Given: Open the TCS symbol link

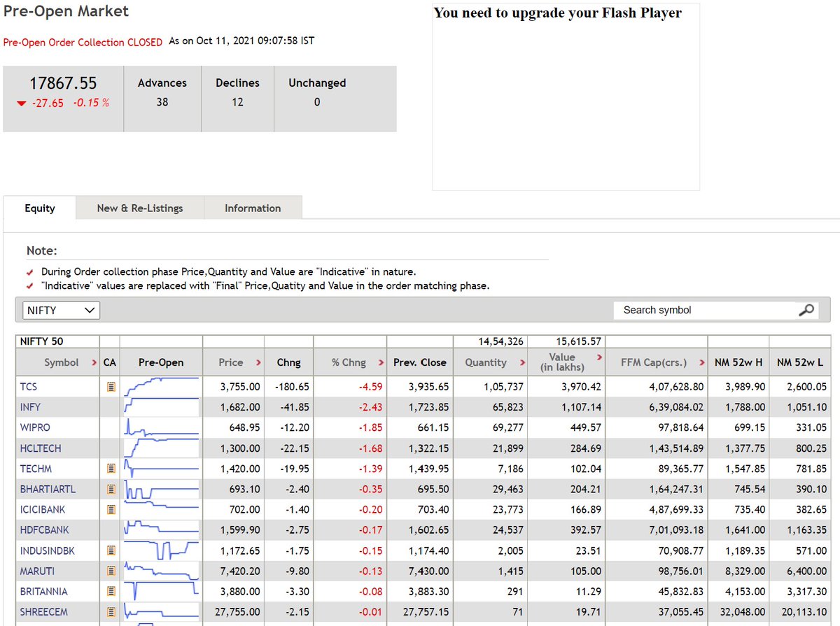Looking at the screenshot, I should (x=30, y=386).
